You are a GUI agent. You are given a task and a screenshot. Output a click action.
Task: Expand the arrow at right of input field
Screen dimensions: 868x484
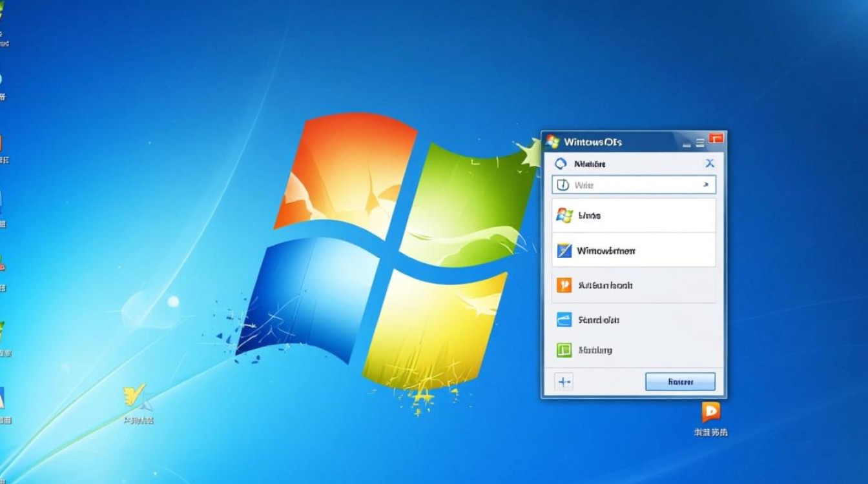(705, 185)
